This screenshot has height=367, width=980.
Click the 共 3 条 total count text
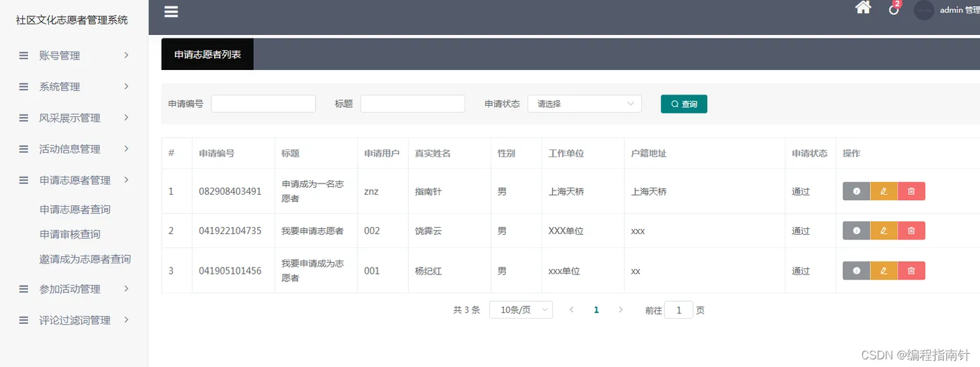tap(466, 310)
